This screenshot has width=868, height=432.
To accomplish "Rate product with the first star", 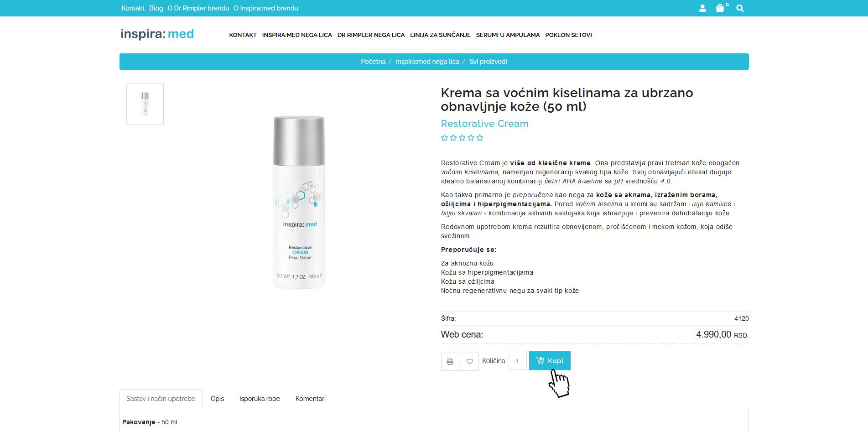I will pyautogui.click(x=445, y=138).
